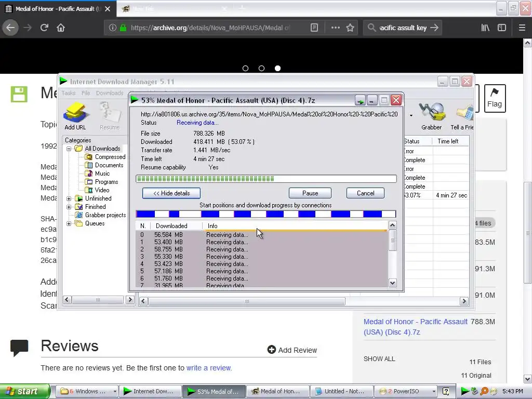
Task: Click the Windows start button
Action: 25,391
